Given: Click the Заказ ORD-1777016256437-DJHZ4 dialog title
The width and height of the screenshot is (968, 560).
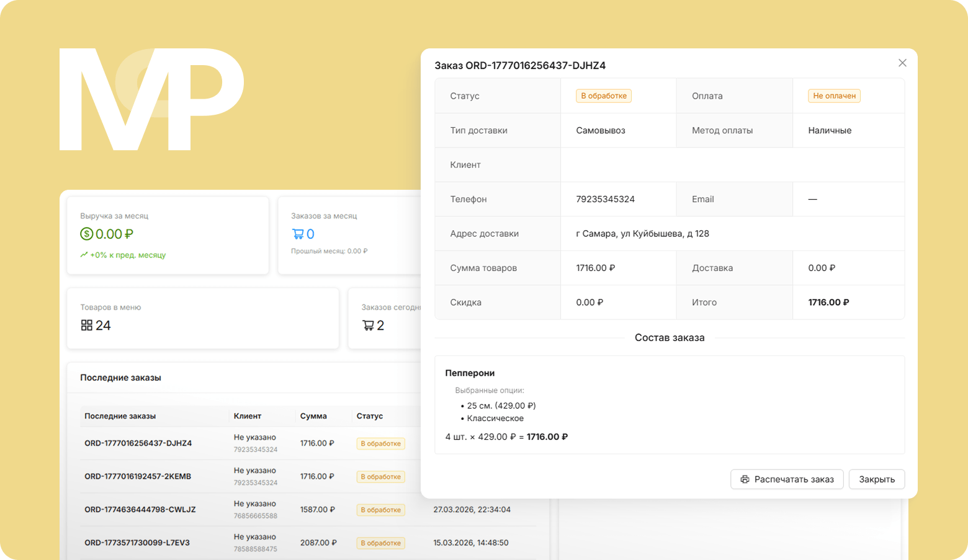Looking at the screenshot, I should tap(520, 66).
